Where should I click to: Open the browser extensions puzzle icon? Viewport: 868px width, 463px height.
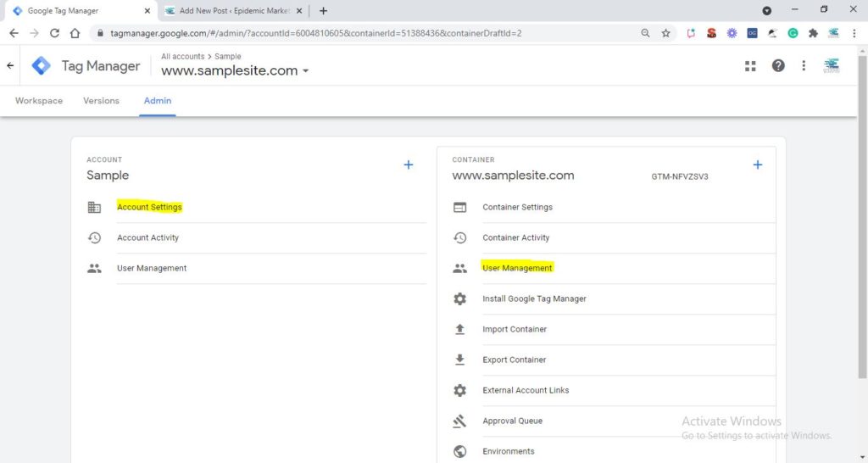[x=813, y=33]
